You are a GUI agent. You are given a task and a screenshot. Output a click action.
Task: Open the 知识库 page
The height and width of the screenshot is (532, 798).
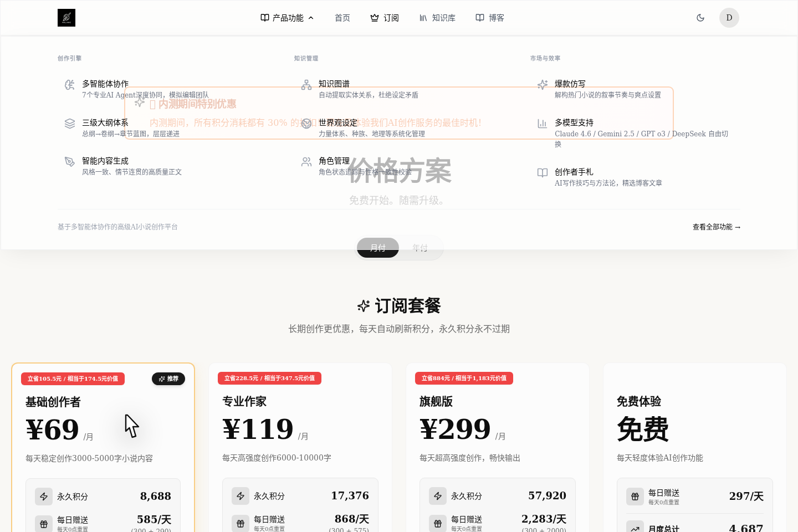(437, 17)
